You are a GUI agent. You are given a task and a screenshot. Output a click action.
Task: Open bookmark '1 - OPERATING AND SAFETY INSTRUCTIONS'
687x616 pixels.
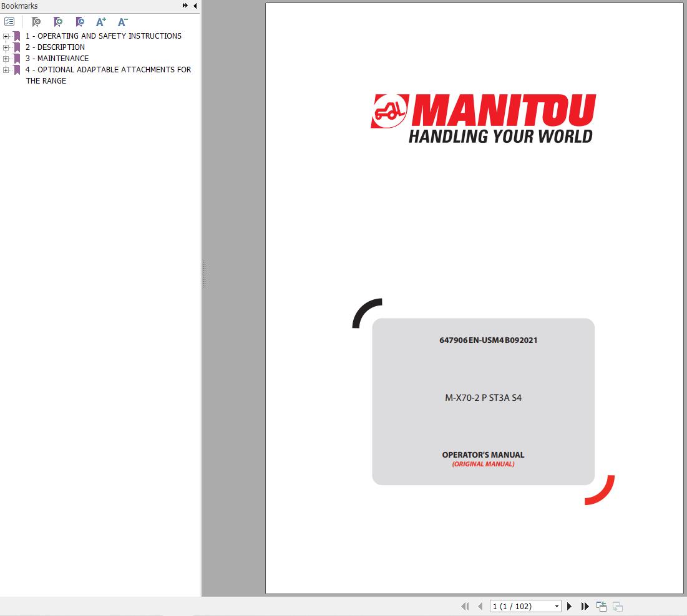click(104, 36)
